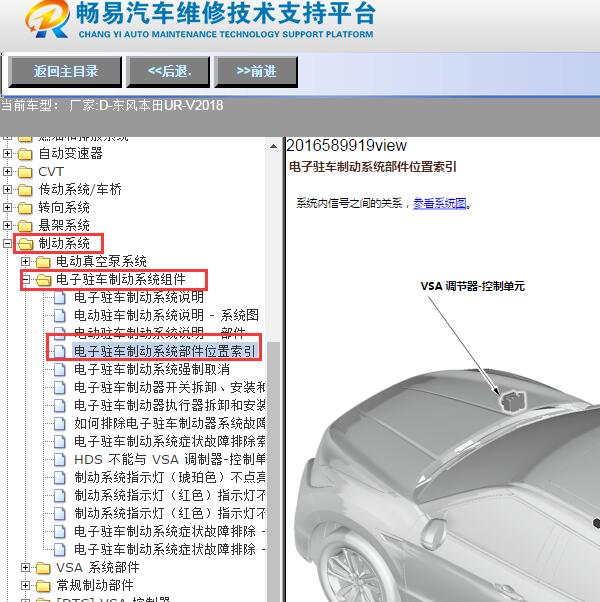Open 电子驻车制动系统部件位置索引 page
600x602 pixels.
click(x=164, y=352)
